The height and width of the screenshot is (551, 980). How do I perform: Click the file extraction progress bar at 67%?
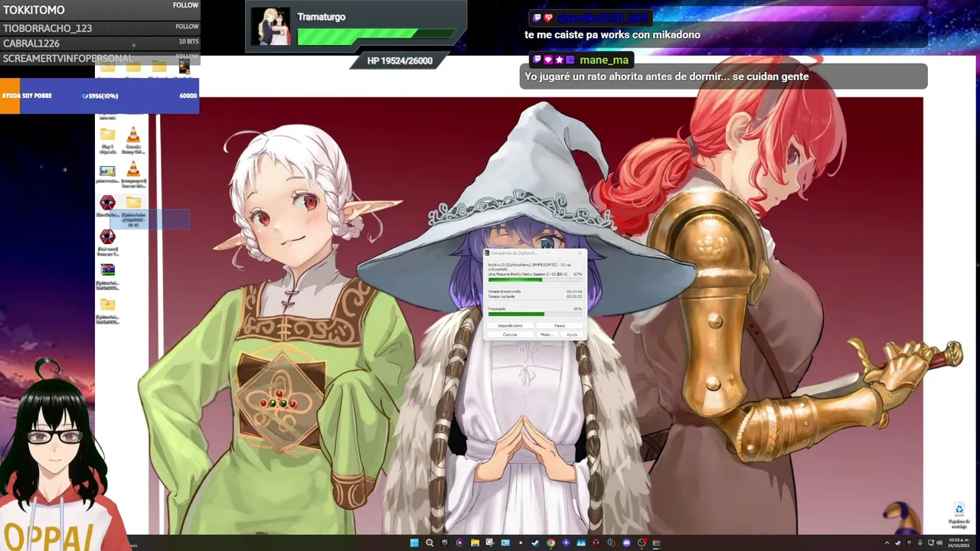click(535, 279)
